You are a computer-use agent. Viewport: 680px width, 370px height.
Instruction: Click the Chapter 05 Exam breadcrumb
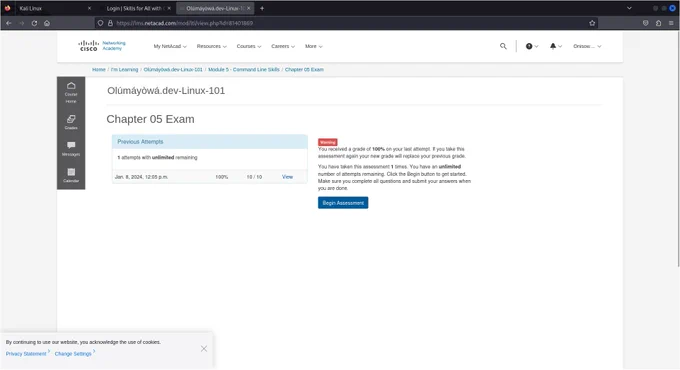click(x=304, y=69)
